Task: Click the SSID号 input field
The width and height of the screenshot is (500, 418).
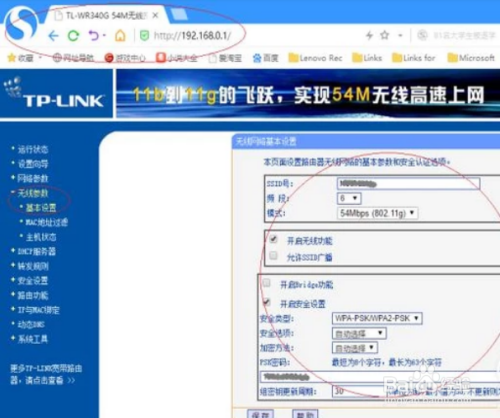Action: click(409, 184)
